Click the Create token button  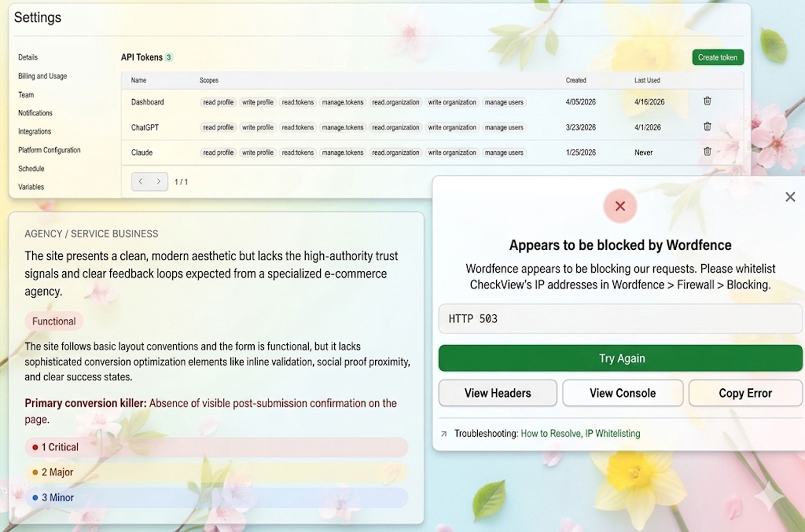coord(717,57)
